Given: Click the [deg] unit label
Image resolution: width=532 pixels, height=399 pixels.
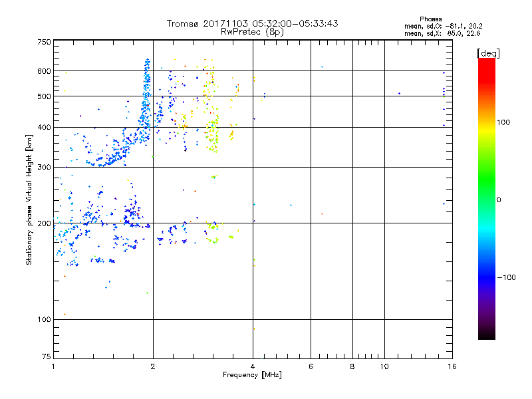Looking at the screenshot, I should coord(488,53).
